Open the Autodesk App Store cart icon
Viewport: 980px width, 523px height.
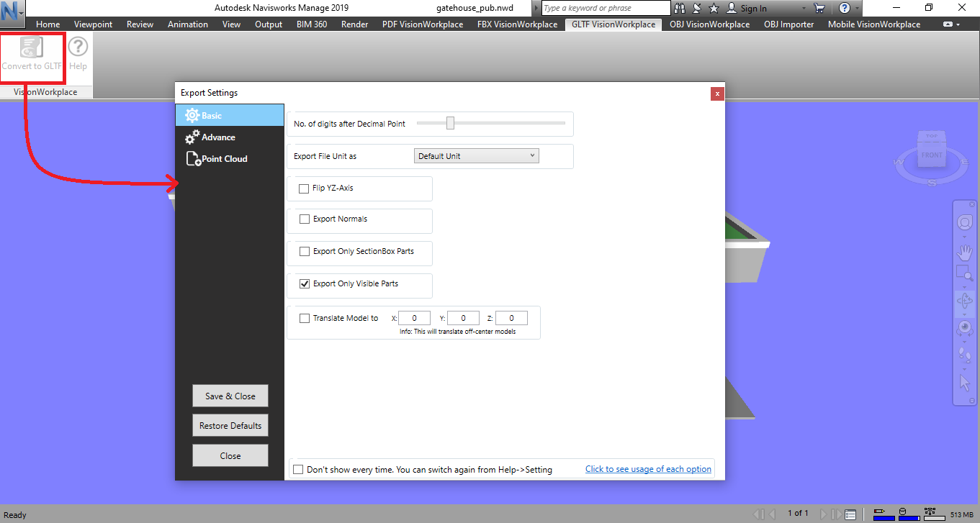click(x=819, y=8)
